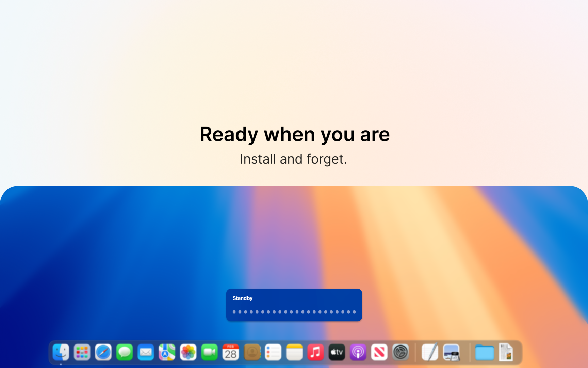
Task: Start FaceTime from the dock
Action: coord(209,352)
